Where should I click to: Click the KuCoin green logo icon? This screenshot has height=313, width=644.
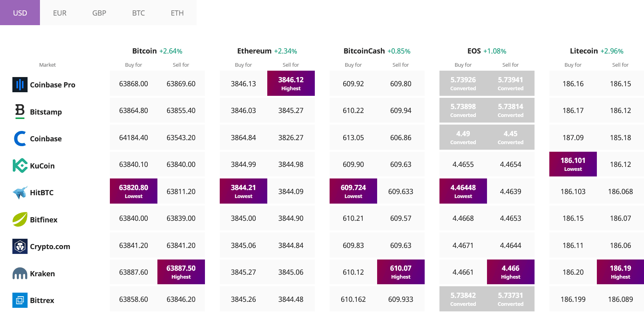(x=20, y=166)
